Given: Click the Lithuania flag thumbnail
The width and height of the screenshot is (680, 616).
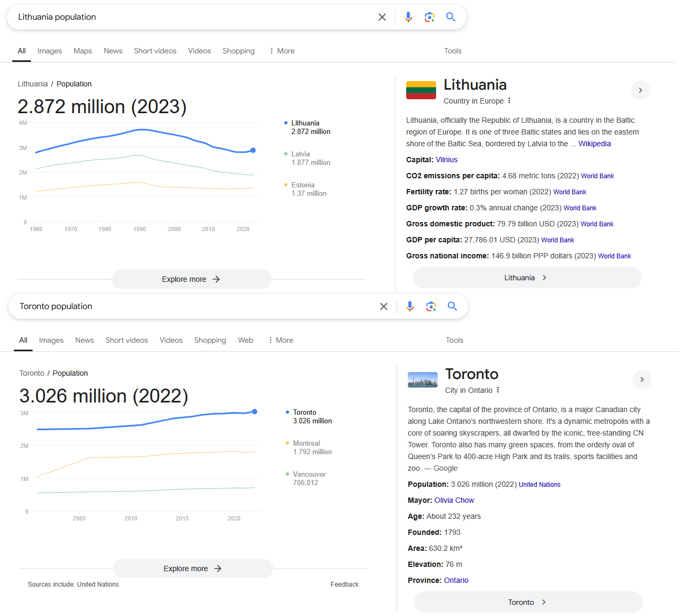Looking at the screenshot, I should (x=421, y=90).
